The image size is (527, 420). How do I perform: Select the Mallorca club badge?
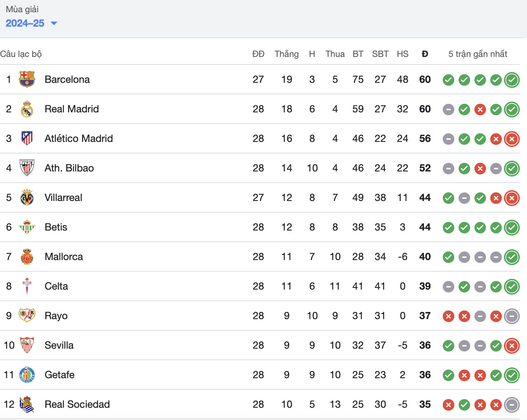[27, 257]
